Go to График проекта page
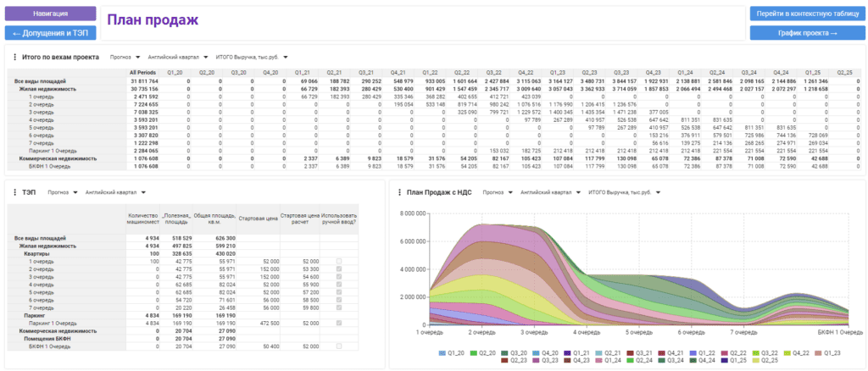Image resolution: width=868 pixels, height=371 pixels. (x=807, y=33)
